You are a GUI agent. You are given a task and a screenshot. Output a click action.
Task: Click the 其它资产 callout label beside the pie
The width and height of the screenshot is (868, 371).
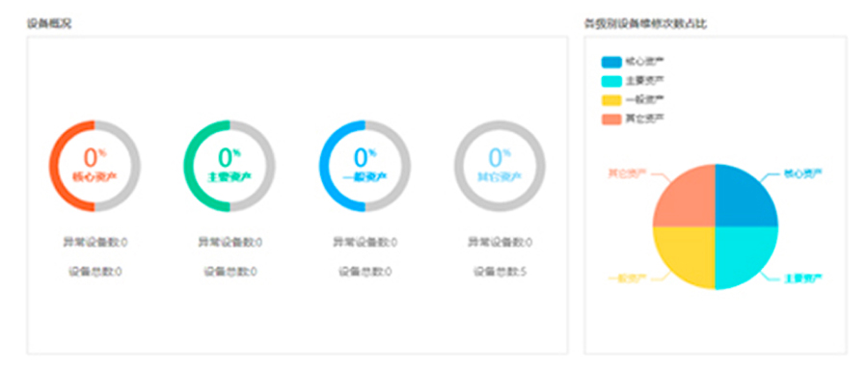pyautogui.click(x=627, y=173)
